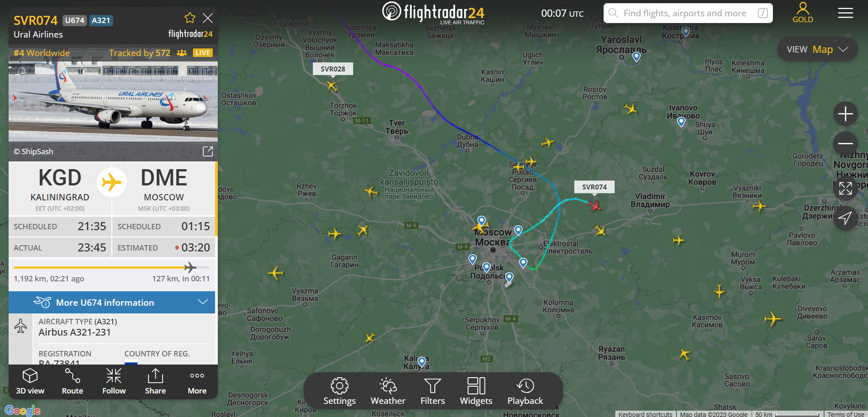Open the Filters panel
This screenshot has width=868, height=417.
pyautogui.click(x=432, y=392)
